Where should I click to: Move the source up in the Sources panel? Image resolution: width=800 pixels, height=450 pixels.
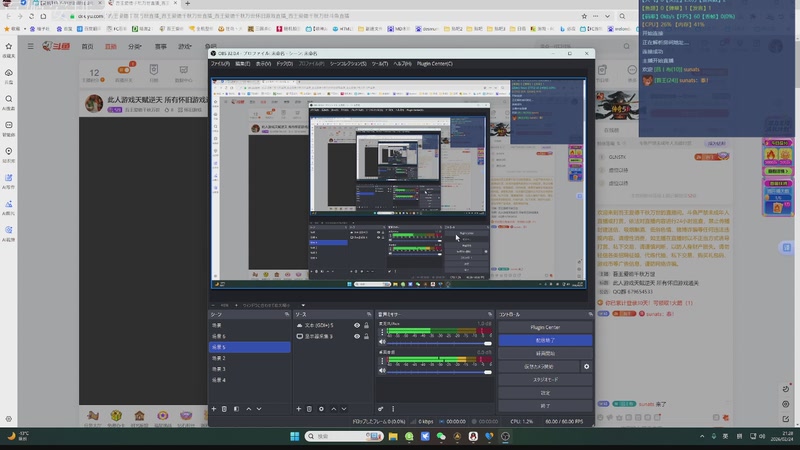coord(333,409)
